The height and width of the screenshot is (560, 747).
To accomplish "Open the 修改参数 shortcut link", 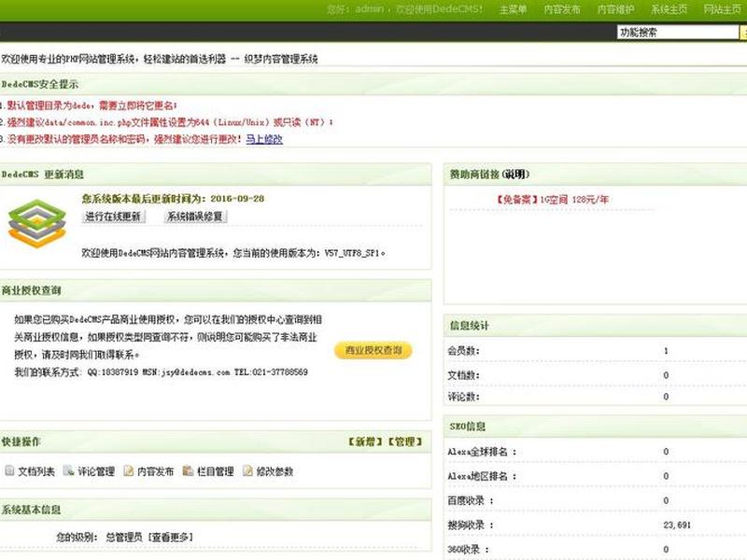I will click(275, 471).
